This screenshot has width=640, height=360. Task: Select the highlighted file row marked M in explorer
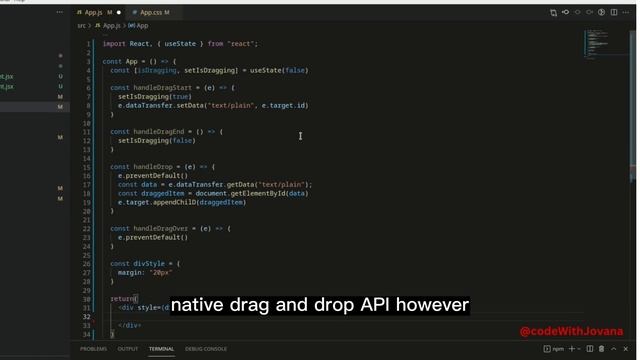(x=35, y=107)
